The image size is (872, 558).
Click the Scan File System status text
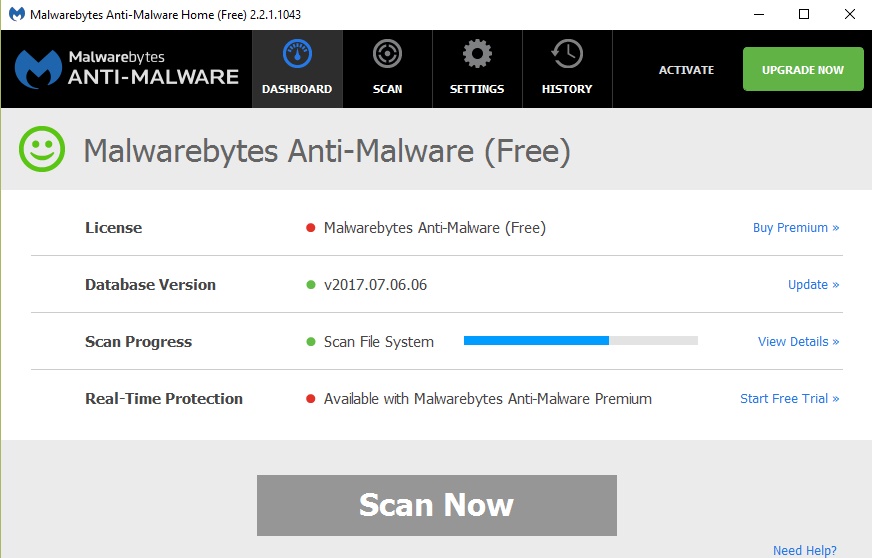pyautogui.click(x=379, y=342)
